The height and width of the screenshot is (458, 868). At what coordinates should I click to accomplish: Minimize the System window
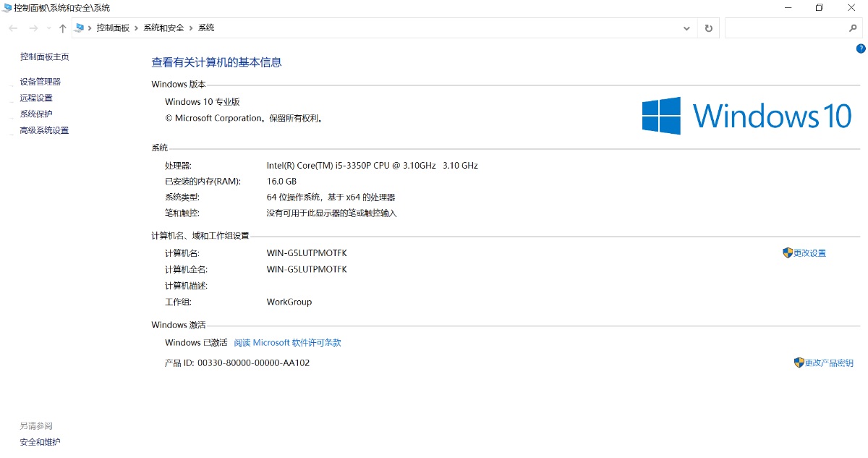(x=787, y=7)
